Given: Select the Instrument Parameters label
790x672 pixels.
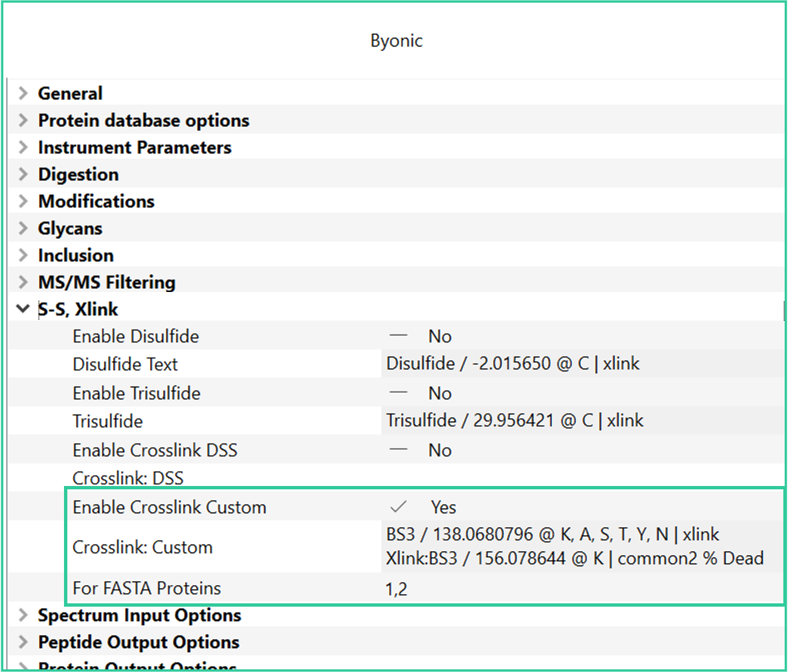Looking at the screenshot, I should 135,147.
